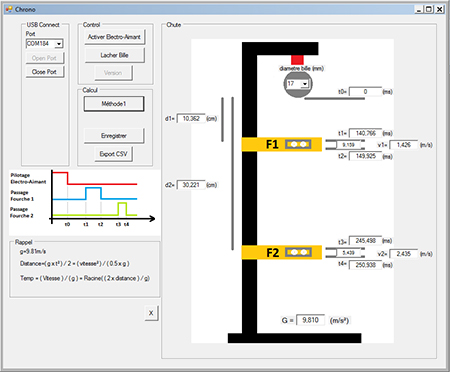Open the COM port dropdown

tap(59, 44)
